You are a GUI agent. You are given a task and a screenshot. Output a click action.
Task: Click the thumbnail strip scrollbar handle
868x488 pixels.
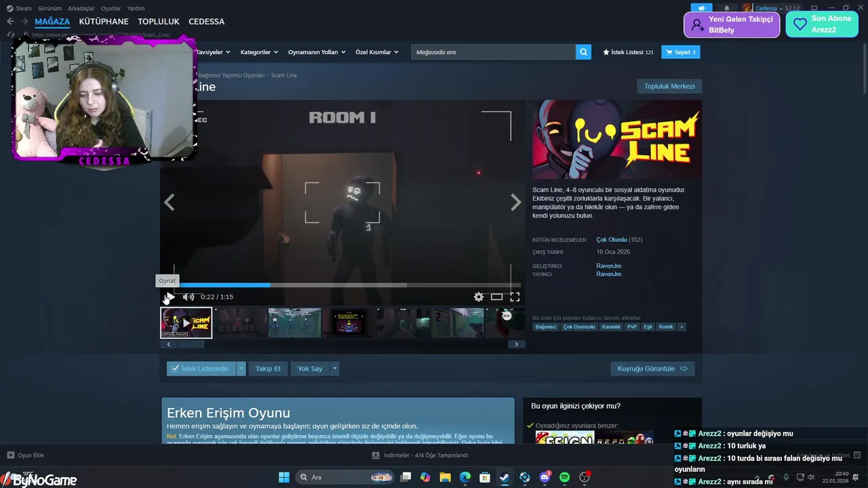pyautogui.click(x=191, y=344)
